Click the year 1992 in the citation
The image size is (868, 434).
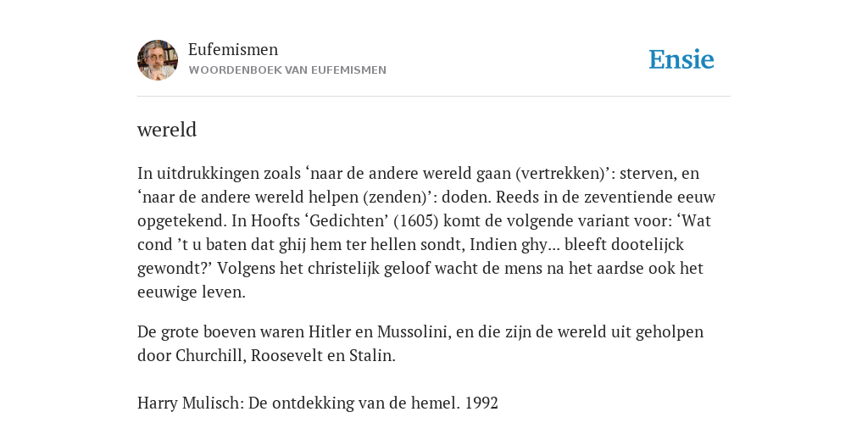(x=481, y=403)
